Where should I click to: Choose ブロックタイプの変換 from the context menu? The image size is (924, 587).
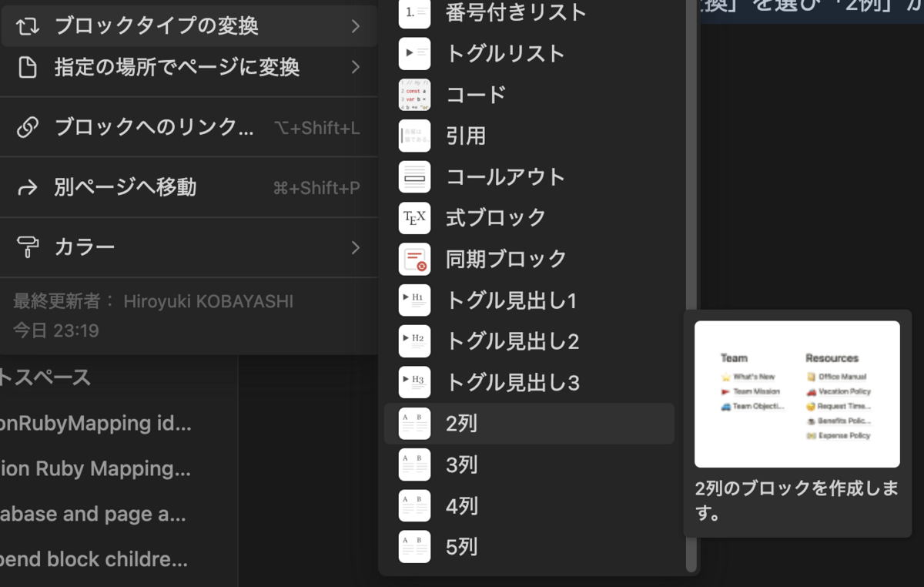[x=189, y=26]
